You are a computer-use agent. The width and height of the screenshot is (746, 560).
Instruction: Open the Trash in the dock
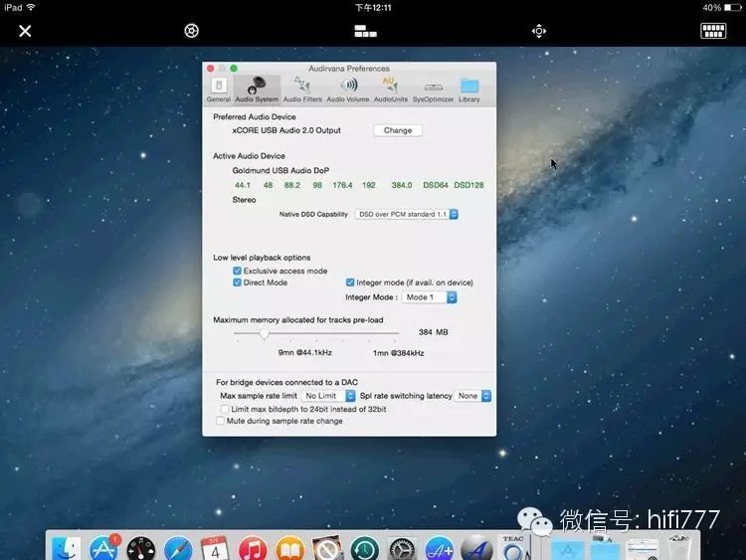pos(679,548)
